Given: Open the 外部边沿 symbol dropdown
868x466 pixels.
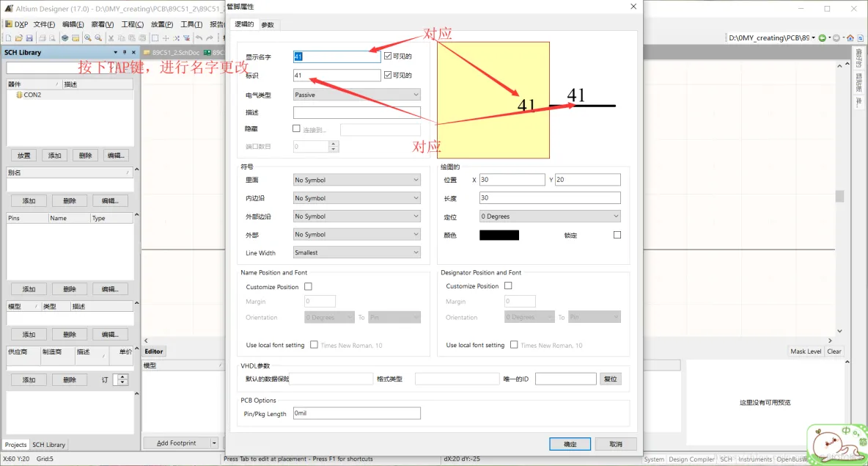Looking at the screenshot, I should click(356, 216).
